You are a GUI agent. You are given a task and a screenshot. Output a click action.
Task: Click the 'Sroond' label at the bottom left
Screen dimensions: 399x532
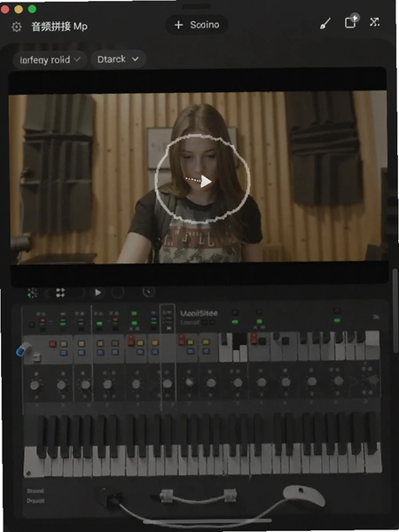(x=35, y=491)
